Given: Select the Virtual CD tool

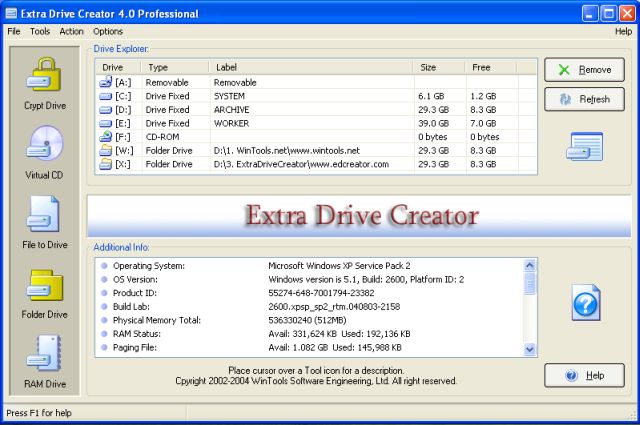Looking at the screenshot, I should (44, 152).
